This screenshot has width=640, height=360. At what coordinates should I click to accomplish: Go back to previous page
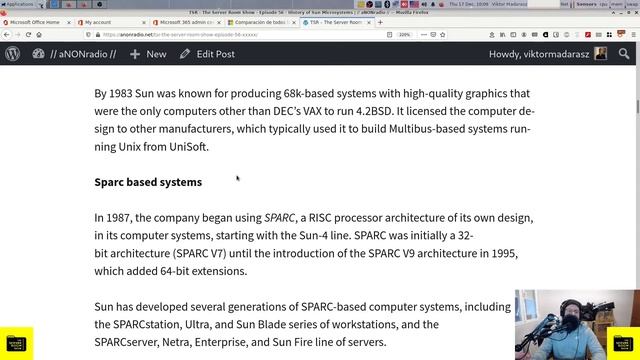[x=7, y=35]
